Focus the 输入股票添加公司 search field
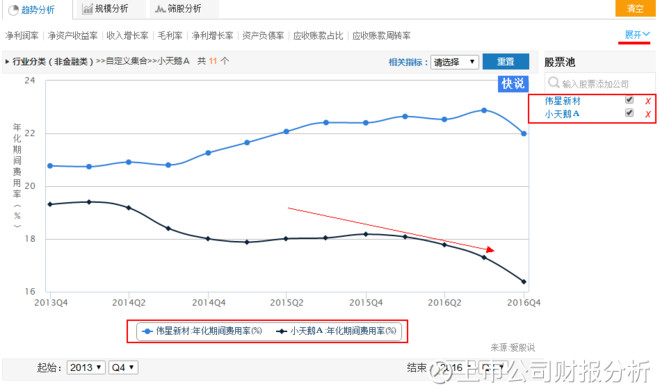Screen dimensions: 660x389 point(600,83)
